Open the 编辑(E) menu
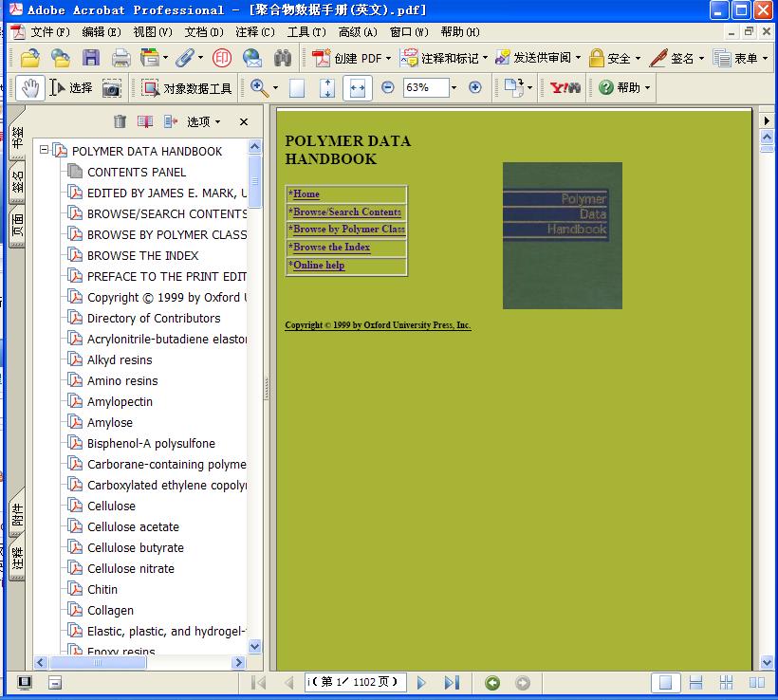This screenshot has height=700, width=778. point(102,32)
